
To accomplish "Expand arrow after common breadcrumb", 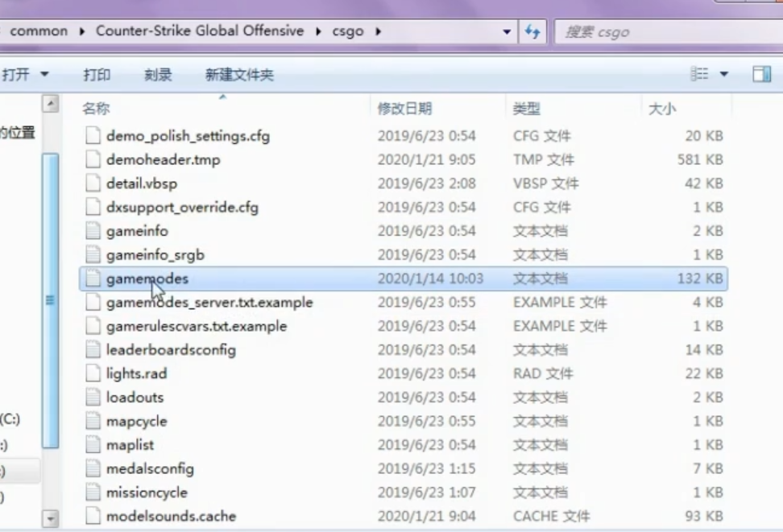I will 82,31.
